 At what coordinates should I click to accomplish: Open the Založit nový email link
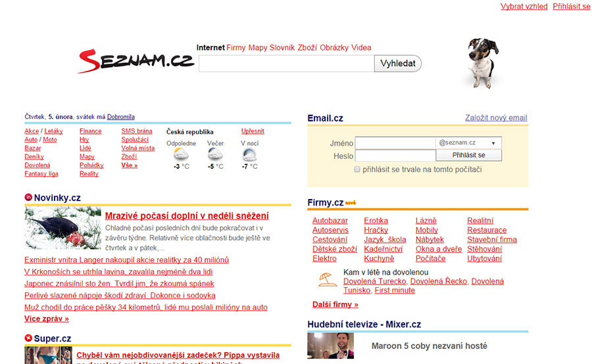coord(496,118)
